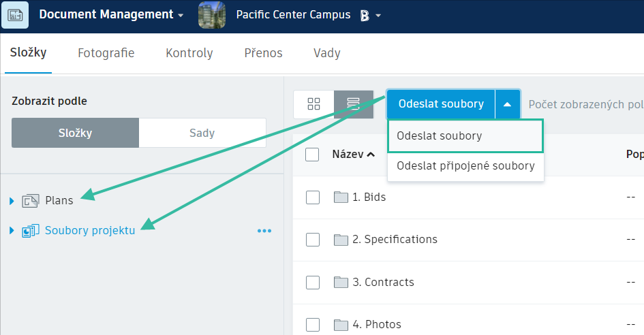The height and width of the screenshot is (335, 644).
Task: Switch to the Fotografie tab
Action: pos(106,53)
